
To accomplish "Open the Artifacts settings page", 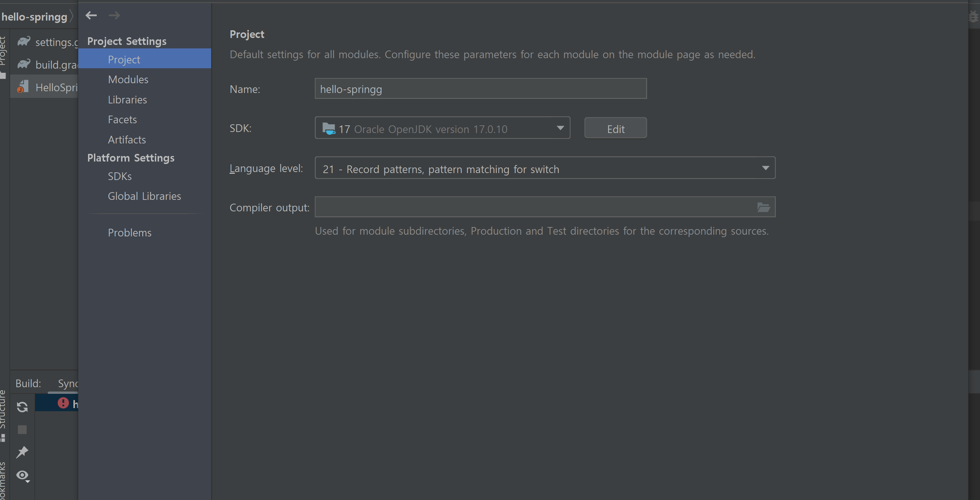I will 127,140.
